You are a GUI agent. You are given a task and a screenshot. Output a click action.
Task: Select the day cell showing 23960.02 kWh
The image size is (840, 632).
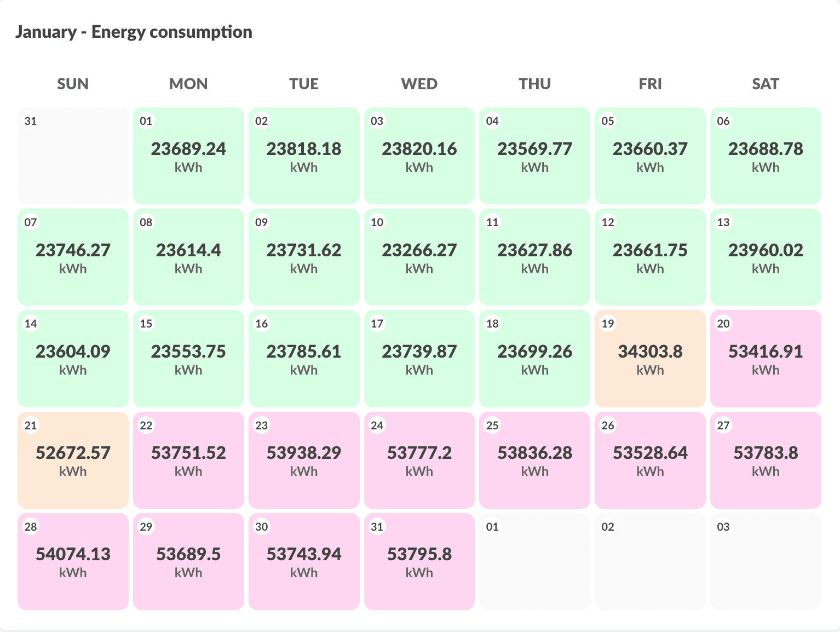pos(766,257)
